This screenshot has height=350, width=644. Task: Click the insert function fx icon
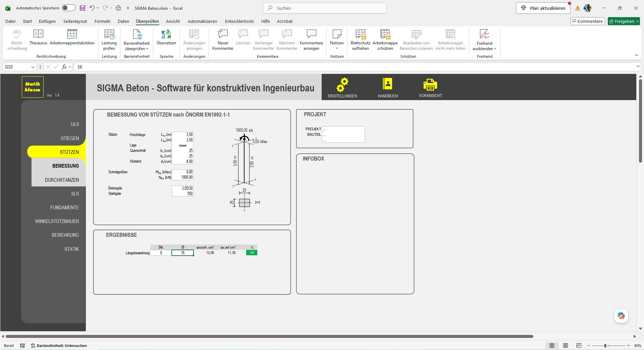(64, 67)
